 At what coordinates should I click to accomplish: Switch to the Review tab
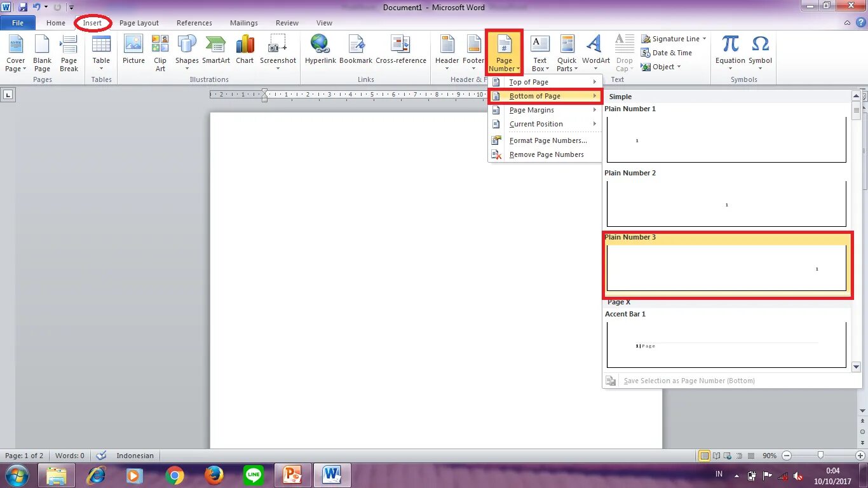coord(287,23)
